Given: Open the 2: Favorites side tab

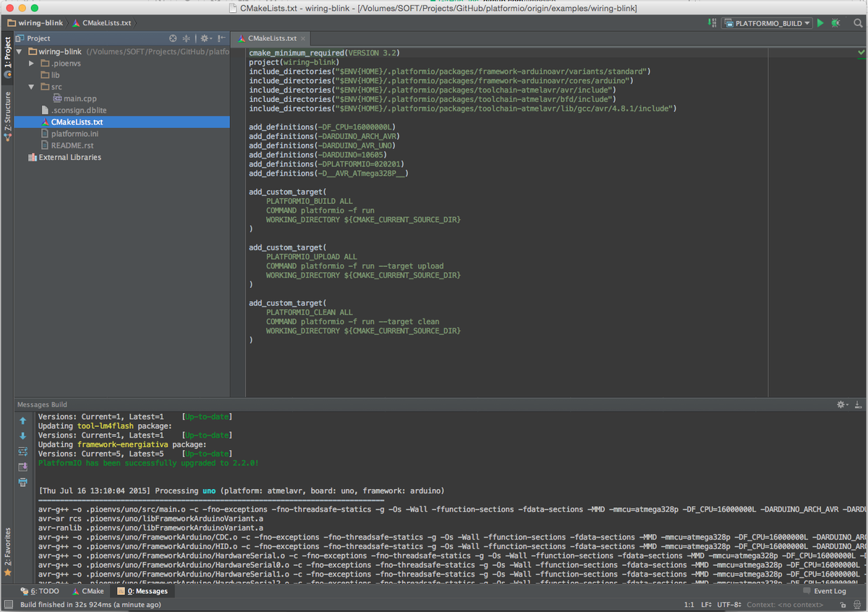Looking at the screenshot, I should coord(7,551).
